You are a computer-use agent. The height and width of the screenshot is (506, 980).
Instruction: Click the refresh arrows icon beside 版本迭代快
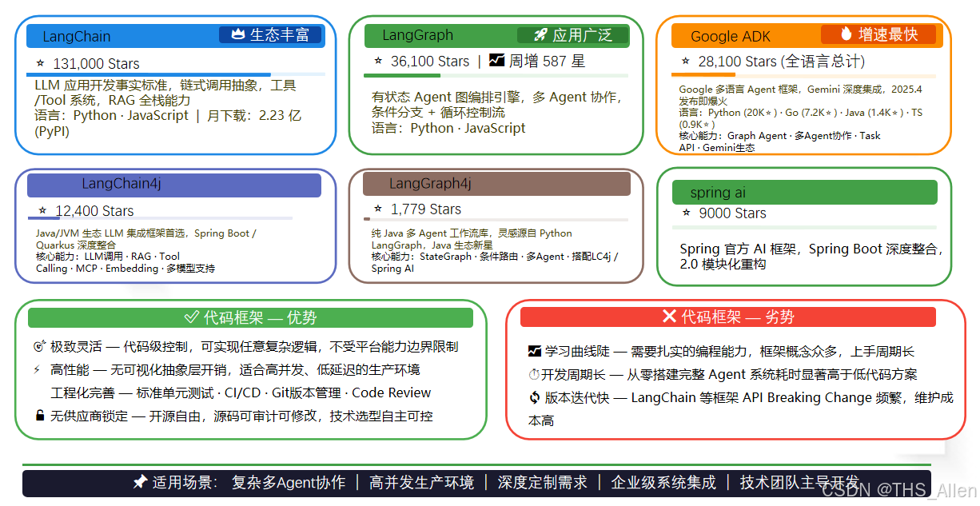click(535, 397)
